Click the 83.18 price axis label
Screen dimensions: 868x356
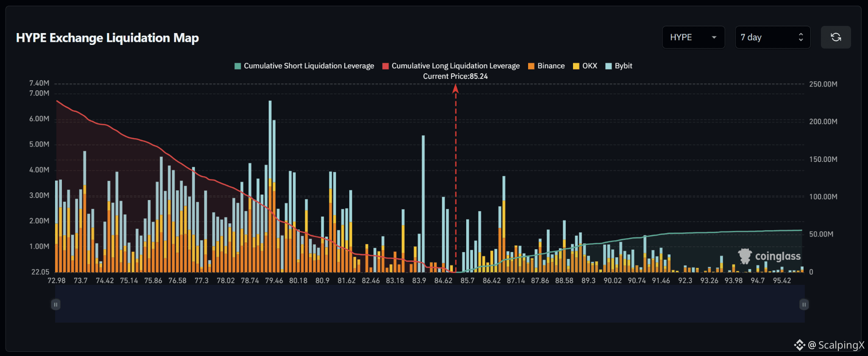click(395, 281)
